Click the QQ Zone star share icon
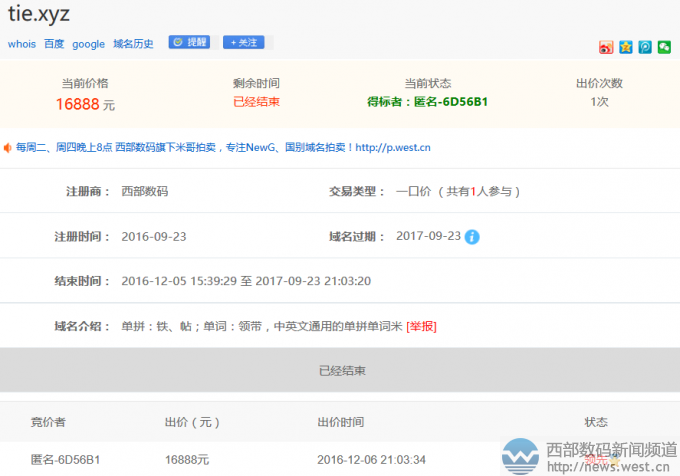Screen dimensions: 680x476 point(625,47)
